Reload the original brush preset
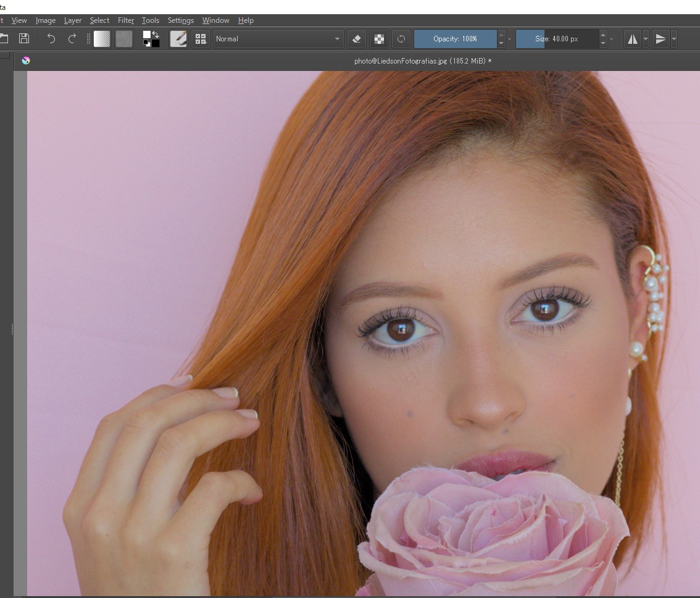 401,38
